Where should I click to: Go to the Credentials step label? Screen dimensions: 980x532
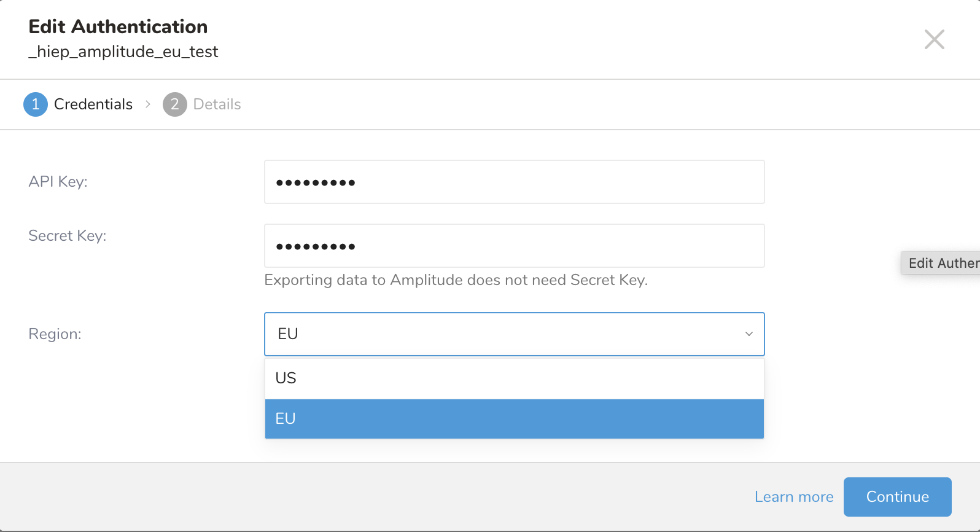[93, 104]
